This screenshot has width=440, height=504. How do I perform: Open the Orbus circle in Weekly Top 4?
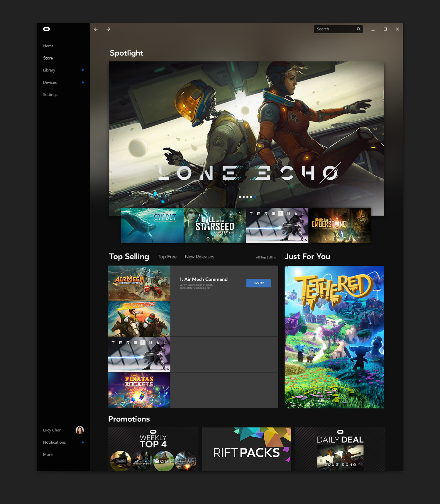(x=164, y=461)
